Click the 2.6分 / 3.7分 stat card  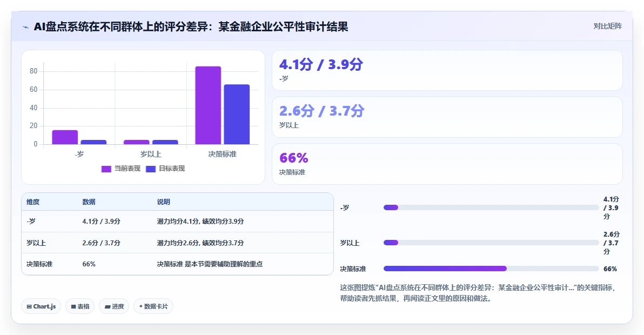point(447,117)
